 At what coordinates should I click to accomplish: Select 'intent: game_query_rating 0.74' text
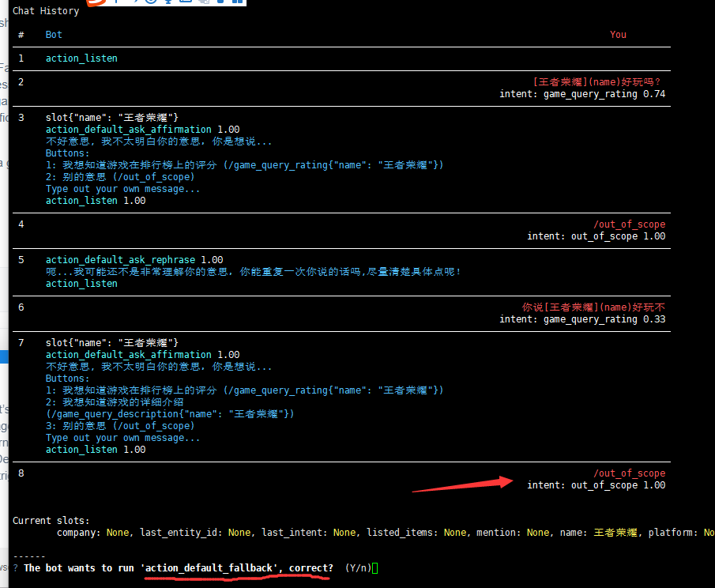point(582,94)
